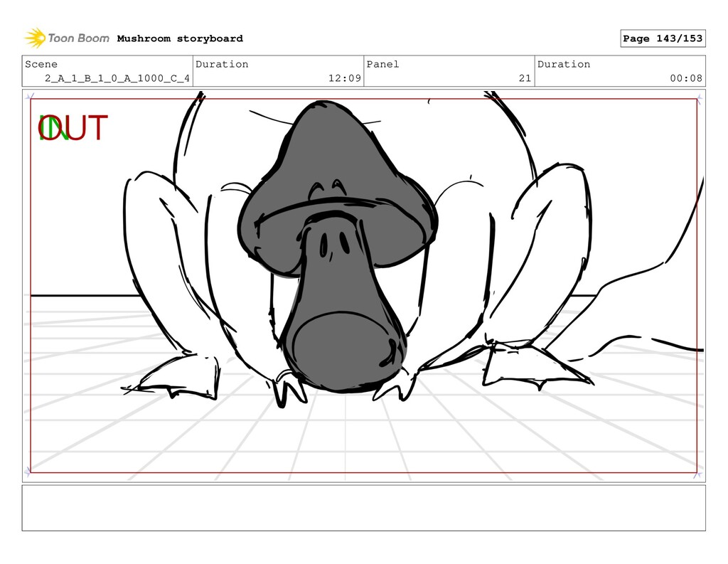This screenshot has width=728, height=564.
Task: Click the 'Panel' header label
Action: click(382, 64)
